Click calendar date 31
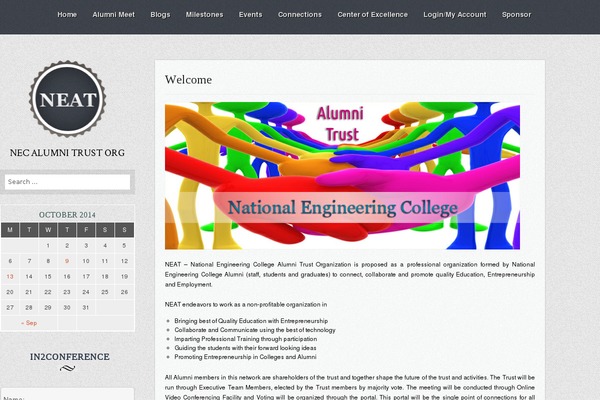The height and width of the screenshot is (400, 600). click(x=86, y=307)
